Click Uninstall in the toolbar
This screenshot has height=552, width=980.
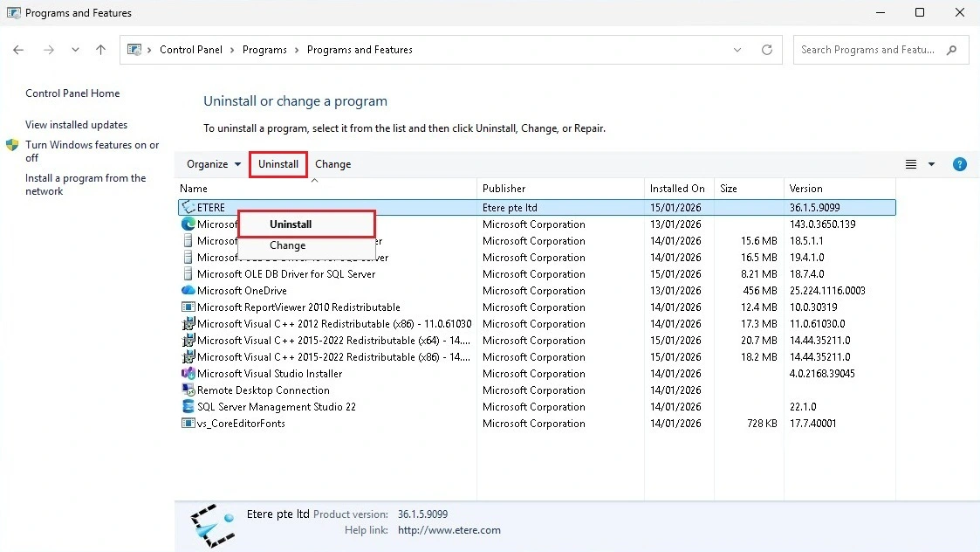point(278,164)
